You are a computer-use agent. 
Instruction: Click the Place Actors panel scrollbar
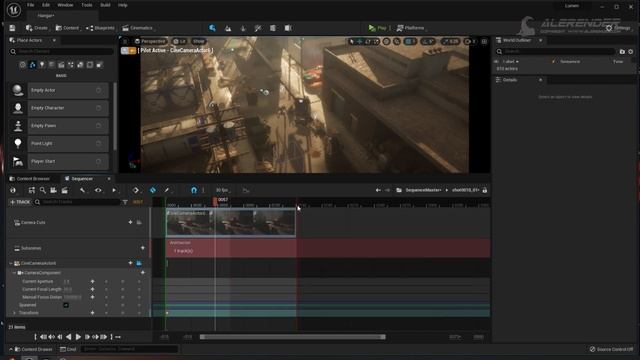tap(115, 116)
